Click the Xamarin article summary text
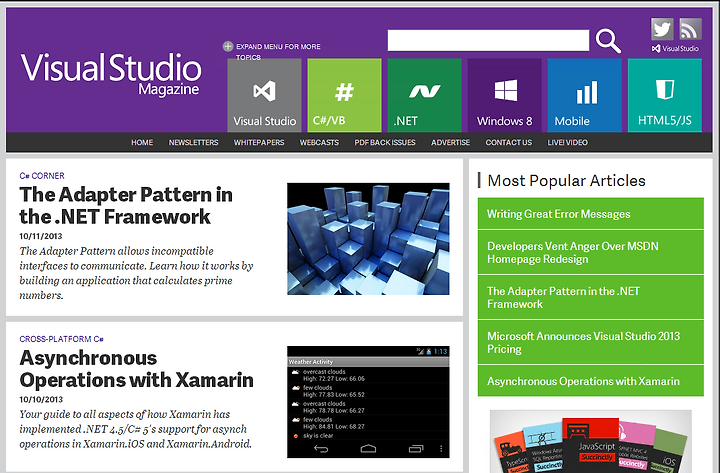The image size is (720, 473). click(x=135, y=429)
